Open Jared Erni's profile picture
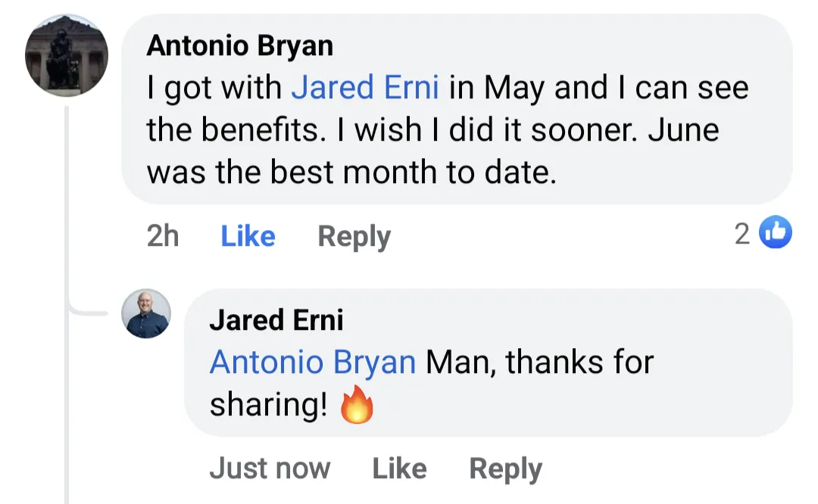The width and height of the screenshot is (818, 504). (x=146, y=313)
